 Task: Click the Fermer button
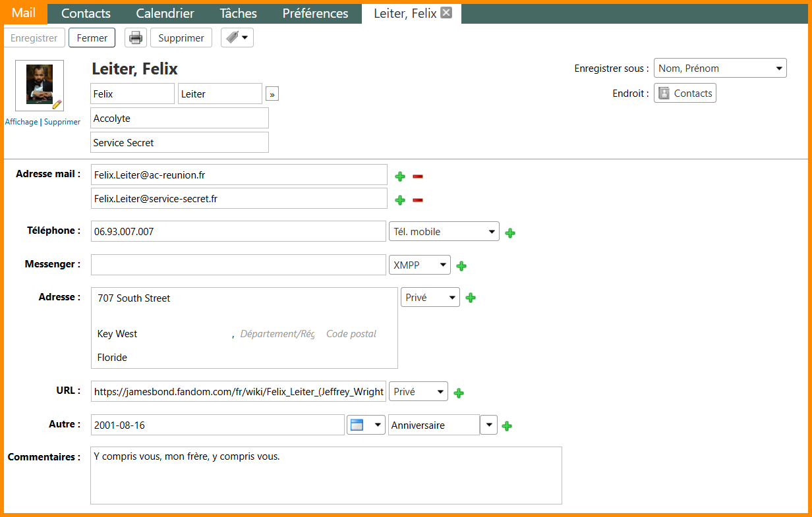(92, 38)
